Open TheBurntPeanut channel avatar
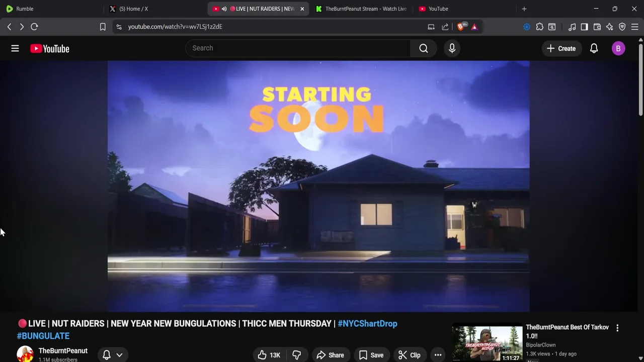Image resolution: width=644 pixels, height=362 pixels. (25, 354)
